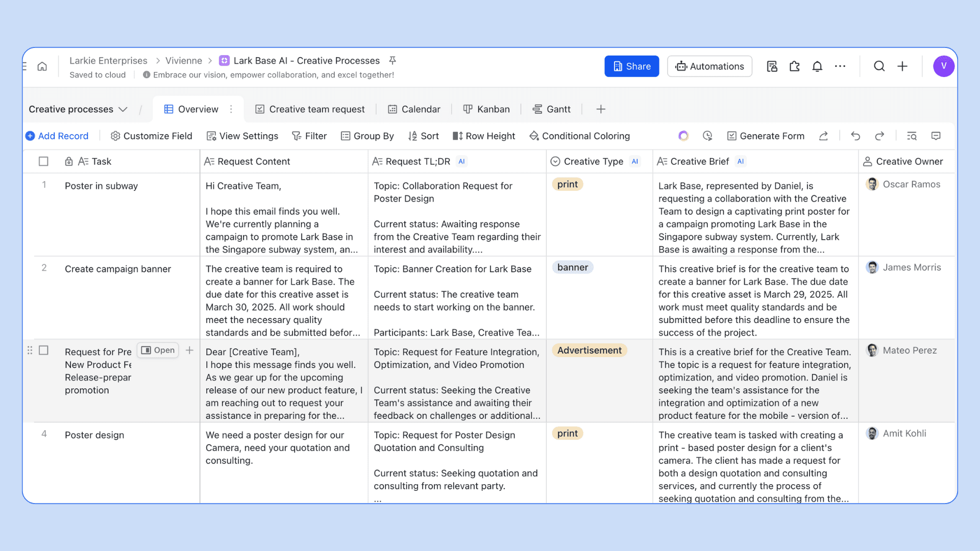Click the share-arrow export icon in toolbar
The width and height of the screenshot is (980, 551).
(823, 136)
